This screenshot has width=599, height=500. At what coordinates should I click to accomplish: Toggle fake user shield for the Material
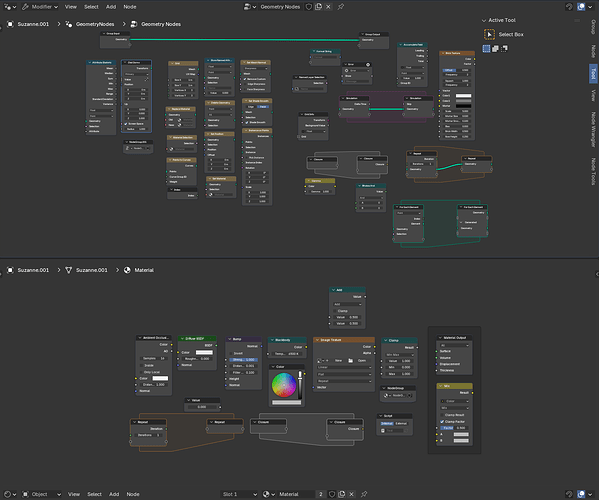pos(332,494)
